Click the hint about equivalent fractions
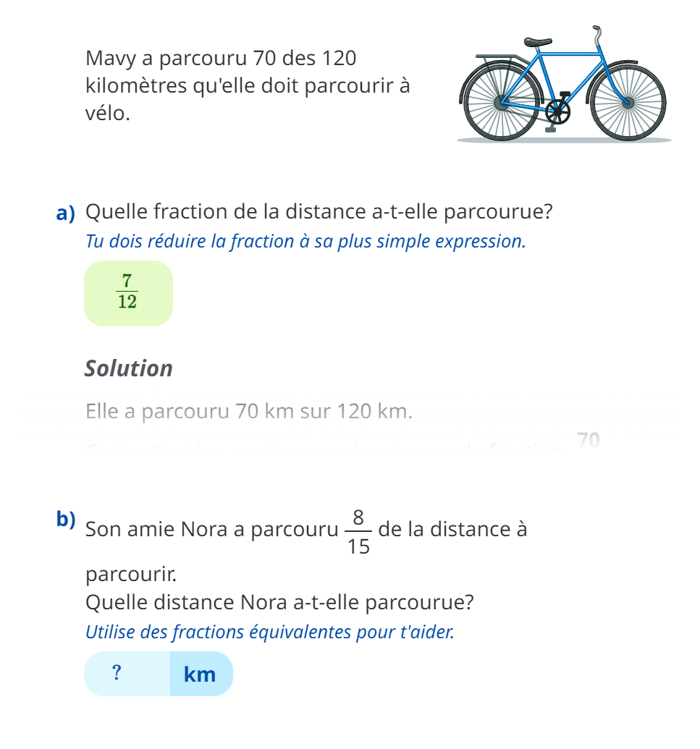This screenshot has height=749, width=700. (269, 632)
